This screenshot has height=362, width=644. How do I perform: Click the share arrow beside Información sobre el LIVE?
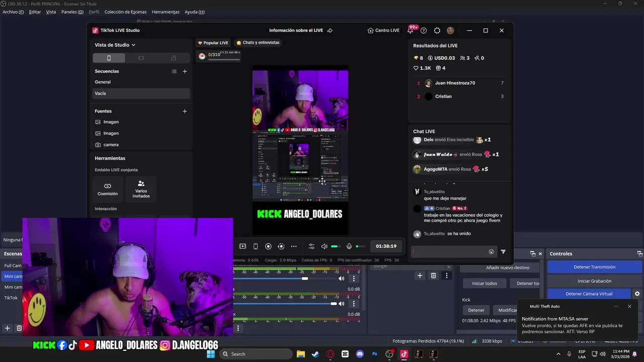[x=330, y=31]
